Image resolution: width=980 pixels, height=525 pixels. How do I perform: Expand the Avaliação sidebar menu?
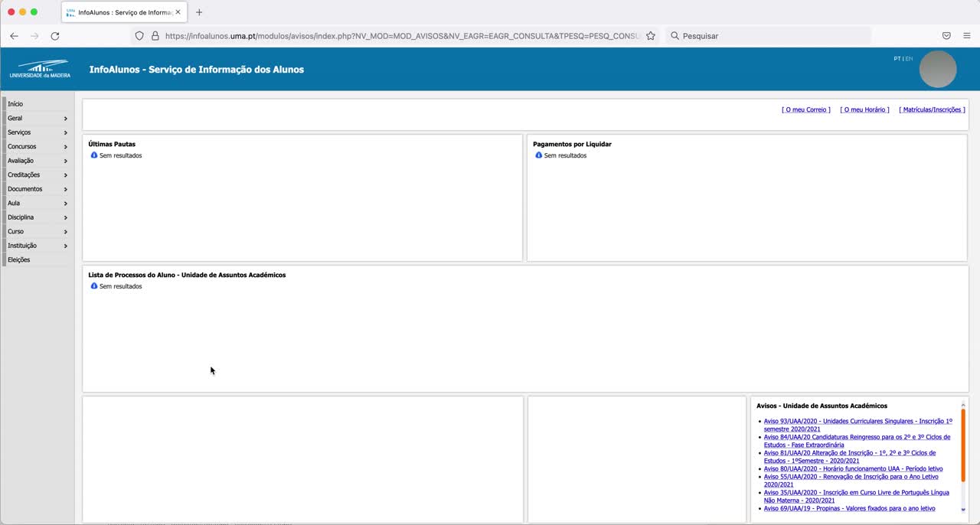[36, 161]
